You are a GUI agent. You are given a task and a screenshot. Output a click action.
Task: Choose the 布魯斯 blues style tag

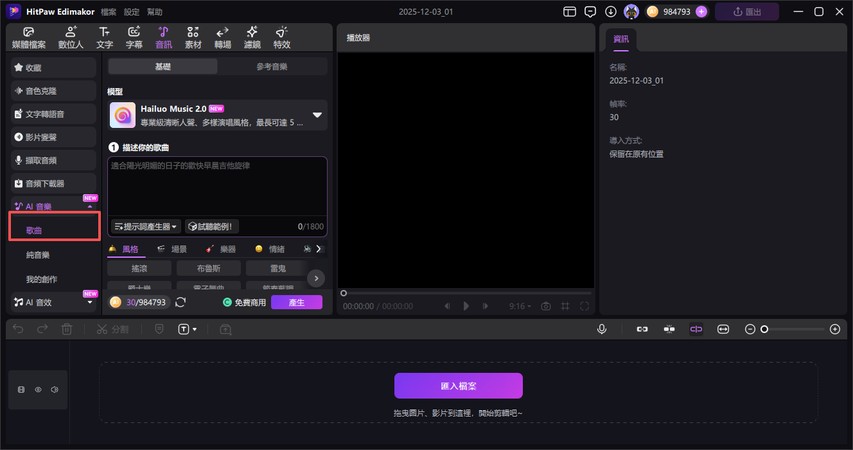pyautogui.click(x=209, y=268)
